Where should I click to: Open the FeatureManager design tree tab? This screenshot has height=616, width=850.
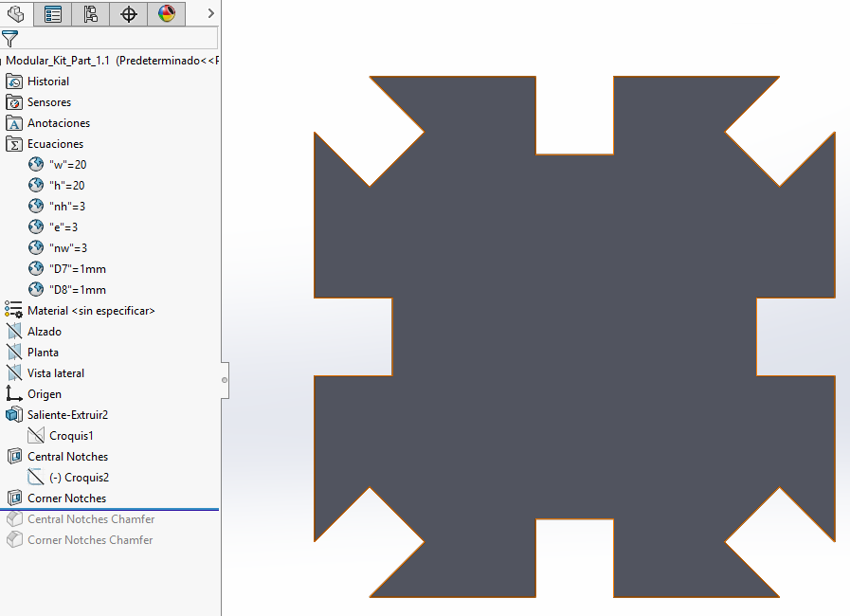tap(16, 13)
